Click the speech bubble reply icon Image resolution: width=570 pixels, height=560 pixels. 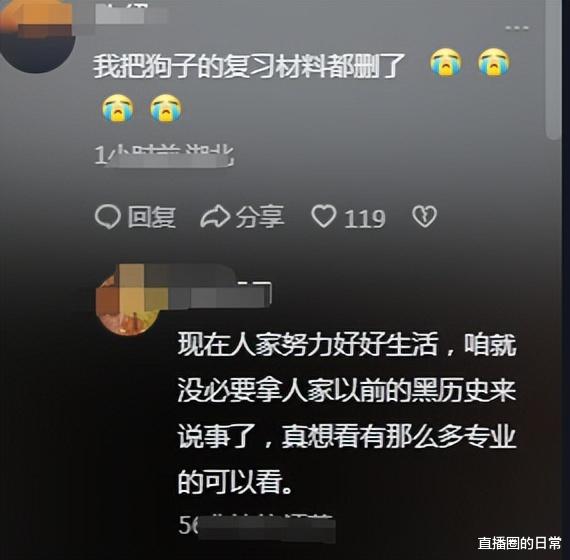(108, 217)
